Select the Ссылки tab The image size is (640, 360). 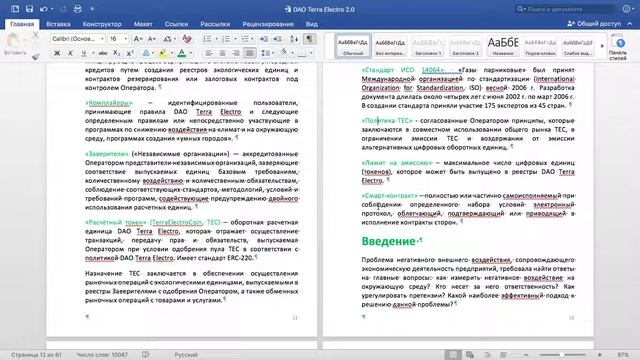176,24
